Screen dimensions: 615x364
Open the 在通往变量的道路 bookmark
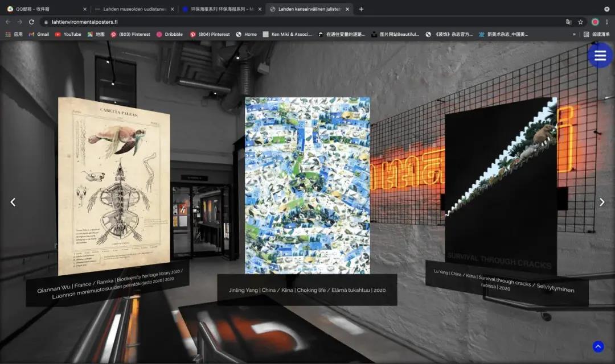pyautogui.click(x=342, y=35)
